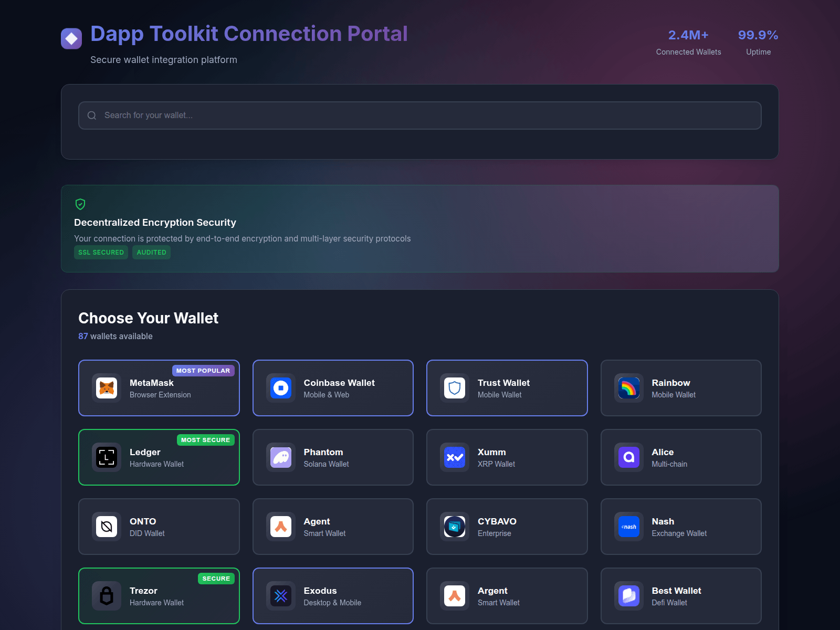840x630 pixels.
Task: Select the Nash Exchange Wallet card
Action: click(x=681, y=527)
